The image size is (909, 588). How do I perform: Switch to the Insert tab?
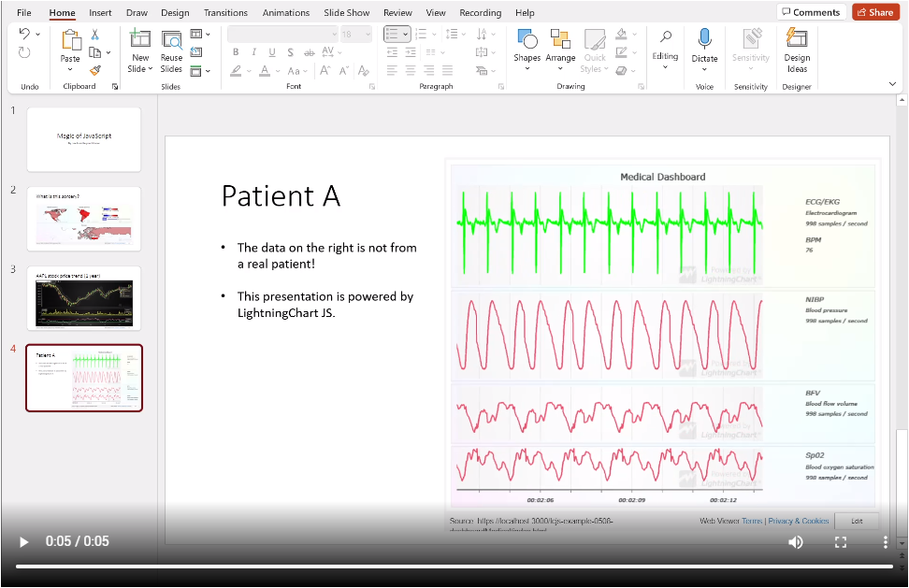[x=100, y=13]
